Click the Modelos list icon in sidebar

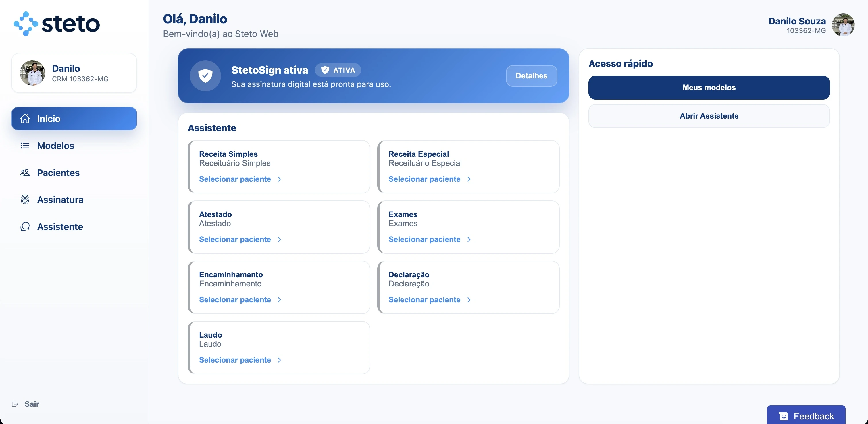point(25,146)
